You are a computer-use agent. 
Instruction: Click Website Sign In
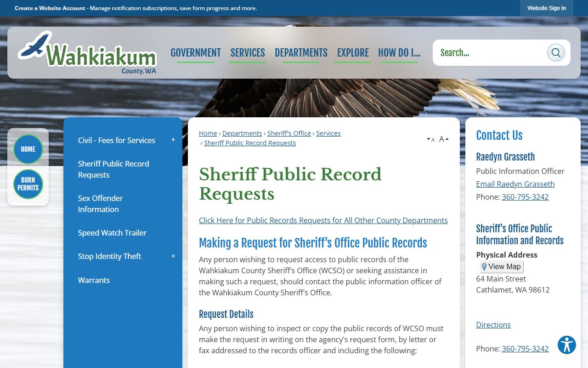(547, 8)
